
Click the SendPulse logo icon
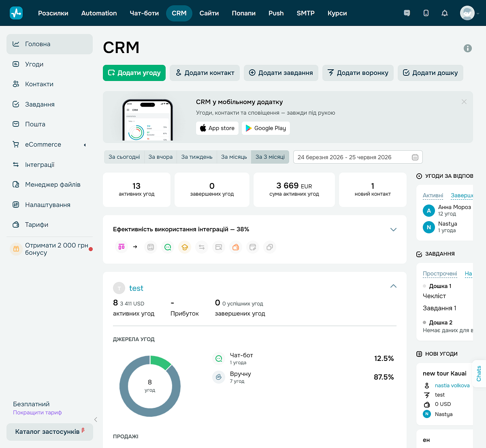(16, 13)
